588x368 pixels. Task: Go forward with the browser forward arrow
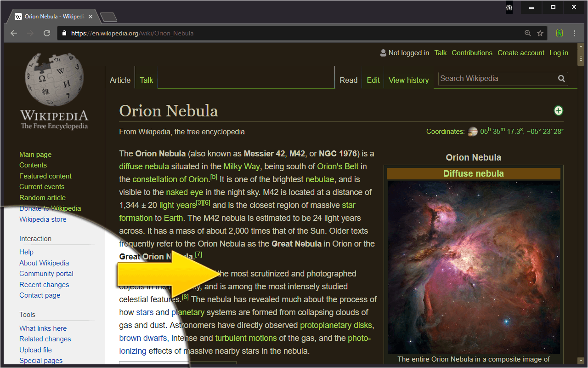30,33
